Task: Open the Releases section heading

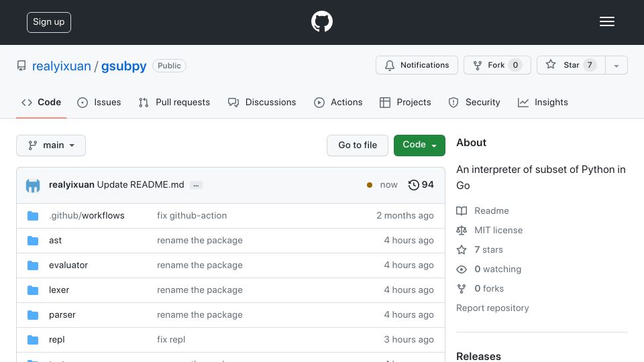Action: tap(478, 356)
